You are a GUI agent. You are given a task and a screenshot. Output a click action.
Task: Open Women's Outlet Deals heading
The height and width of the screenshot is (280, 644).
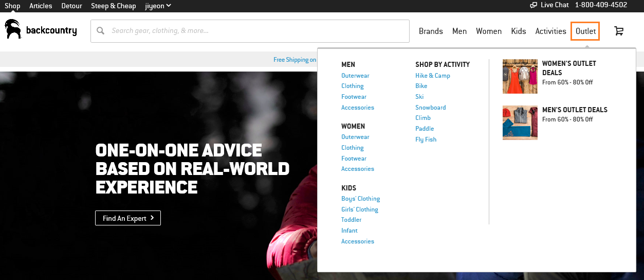pyautogui.click(x=569, y=68)
